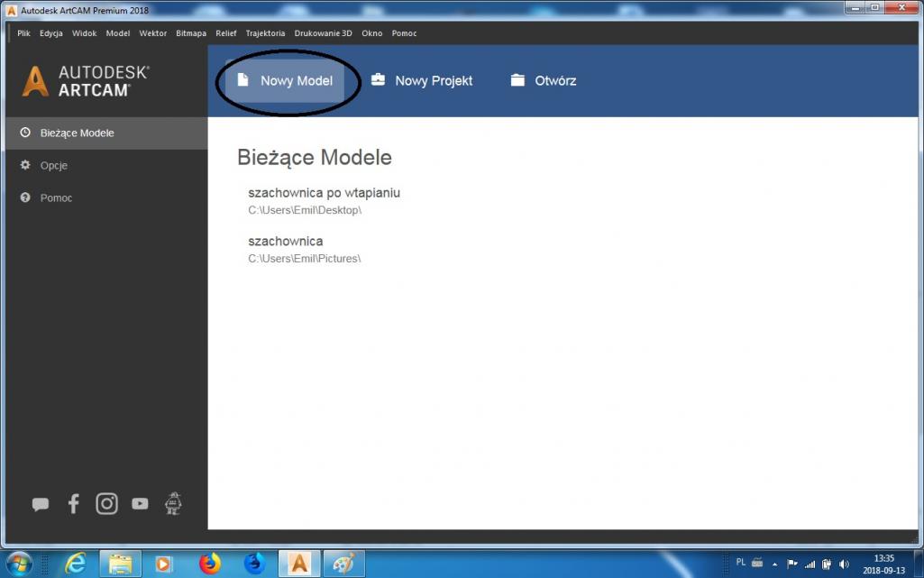Open the Plik menu
The image size is (924, 578).
(23, 33)
